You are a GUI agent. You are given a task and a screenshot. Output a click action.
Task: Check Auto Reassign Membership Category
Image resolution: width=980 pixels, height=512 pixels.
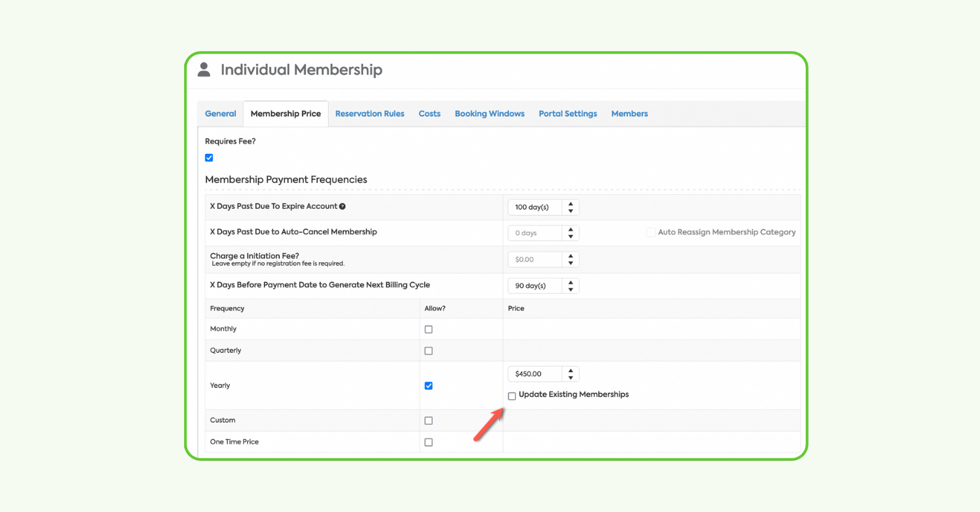click(x=650, y=232)
